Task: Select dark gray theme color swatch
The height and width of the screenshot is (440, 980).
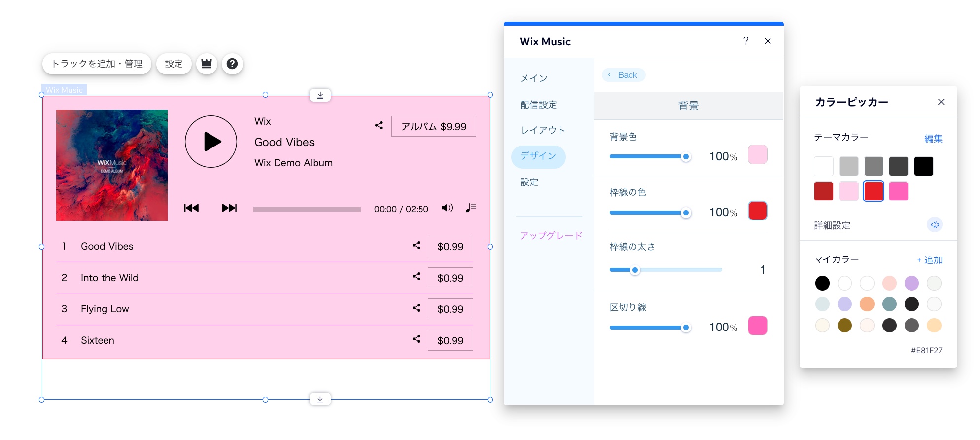Action: 899,166
